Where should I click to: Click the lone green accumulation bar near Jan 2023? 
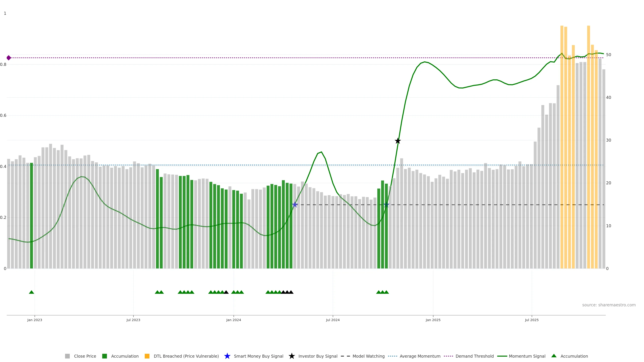32,215
